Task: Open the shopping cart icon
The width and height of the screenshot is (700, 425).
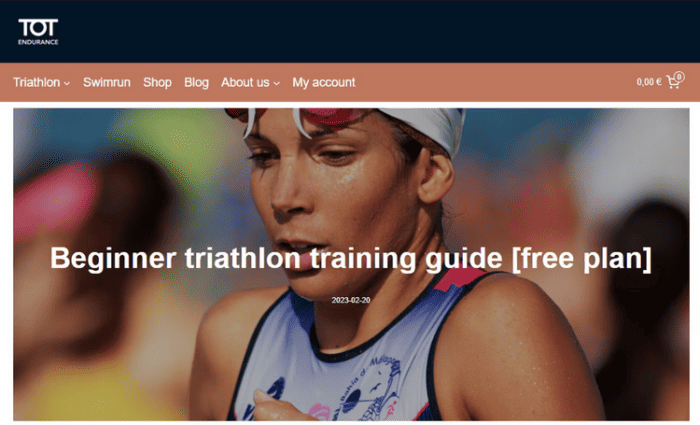Action: (673, 82)
